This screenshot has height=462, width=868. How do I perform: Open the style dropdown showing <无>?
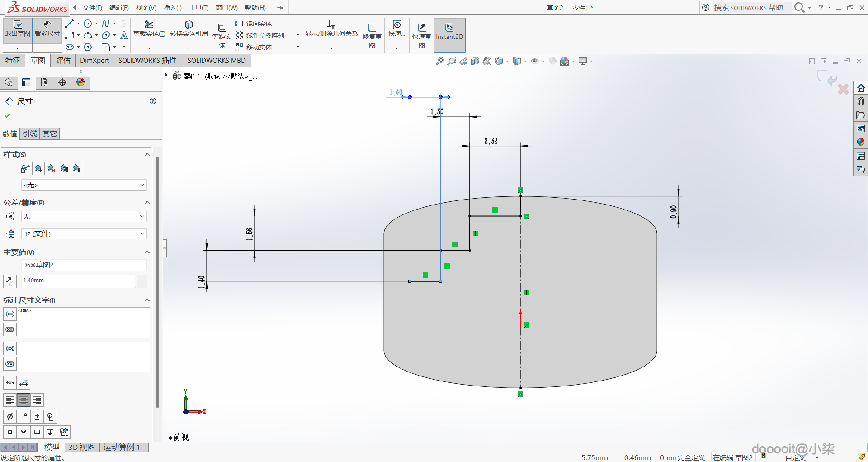coord(84,185)
